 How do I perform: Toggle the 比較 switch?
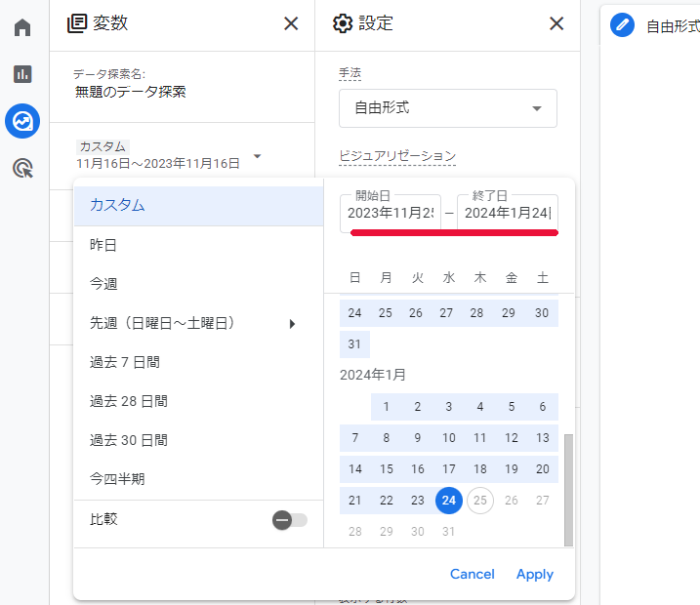pos(290,520)
